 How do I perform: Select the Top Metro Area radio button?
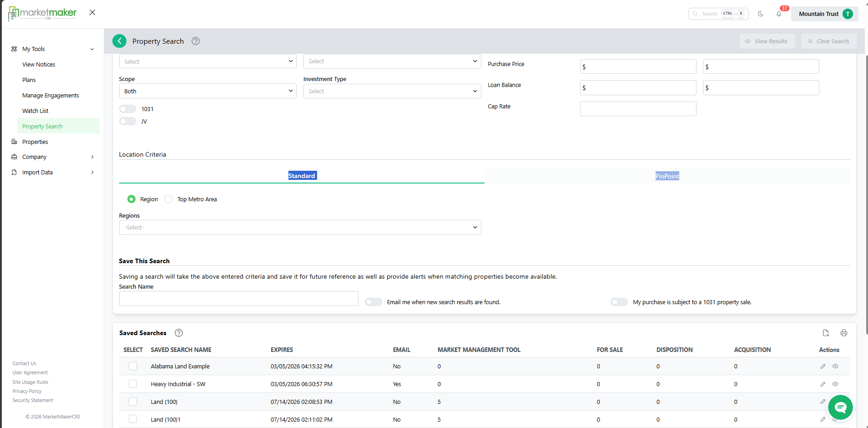pos(168,199)
